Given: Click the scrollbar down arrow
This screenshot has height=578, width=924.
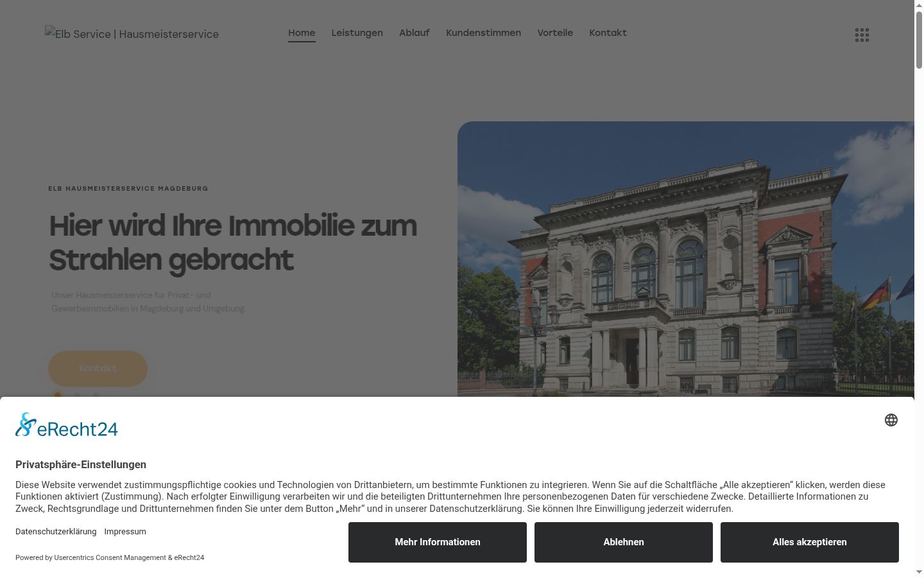Looking at the screenshot, I should click(x=919, y=572).
